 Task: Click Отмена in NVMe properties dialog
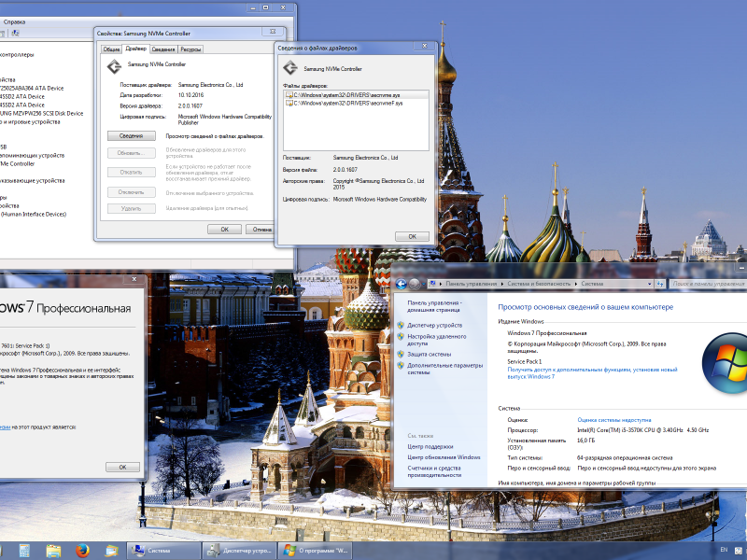(261, 229)
